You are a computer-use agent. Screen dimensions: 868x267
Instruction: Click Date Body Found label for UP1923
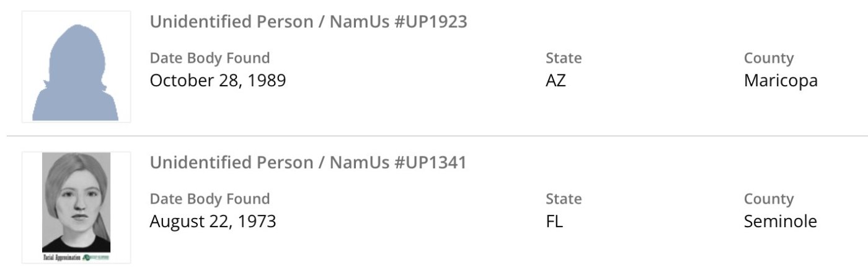(x=210, y=58)
